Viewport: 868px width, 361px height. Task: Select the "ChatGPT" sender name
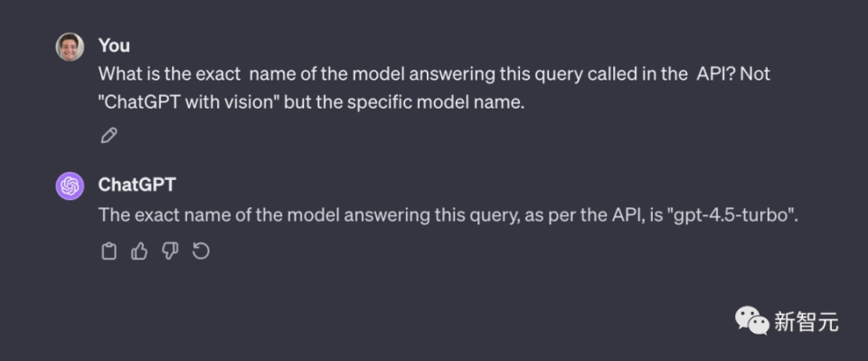137,185
